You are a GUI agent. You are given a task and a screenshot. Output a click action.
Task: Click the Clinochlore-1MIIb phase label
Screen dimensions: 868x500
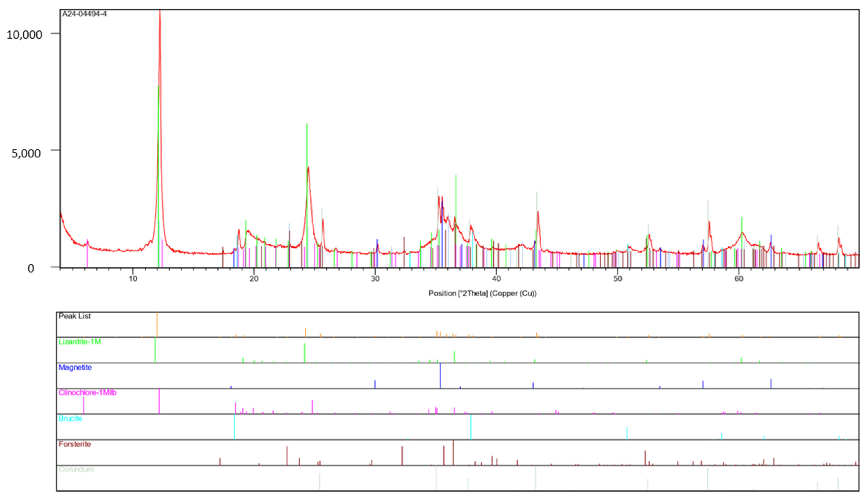[x=88, y=392]
